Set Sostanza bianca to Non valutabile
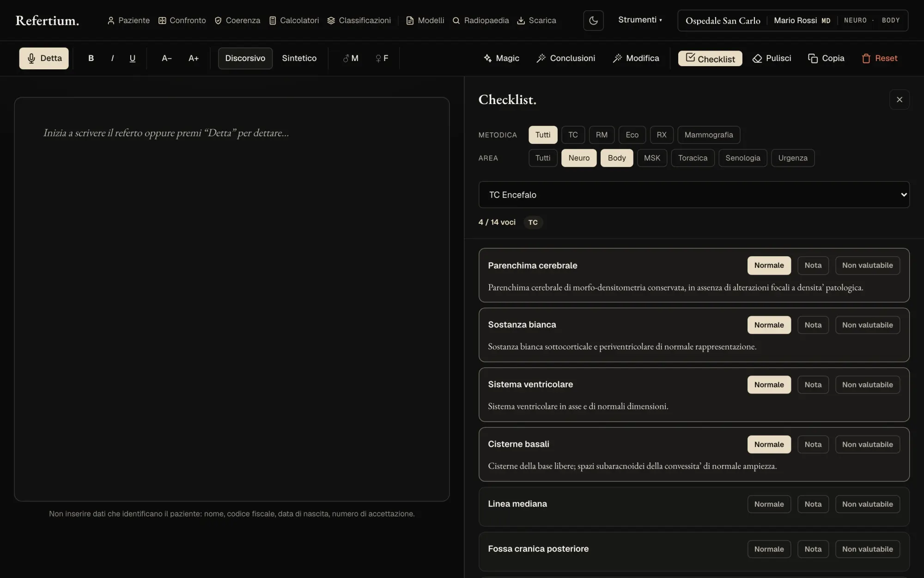Screen dimensions: 924x578 pyautogui.click(x=867, y=325)
